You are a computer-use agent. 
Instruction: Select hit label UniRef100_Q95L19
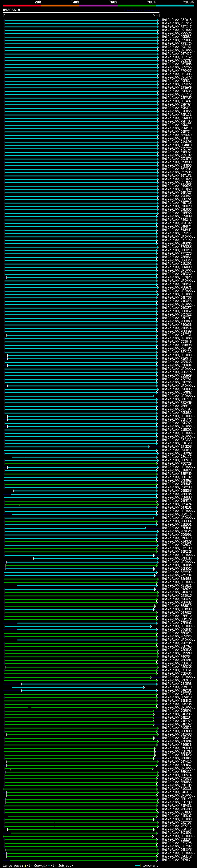coord(176,687)
